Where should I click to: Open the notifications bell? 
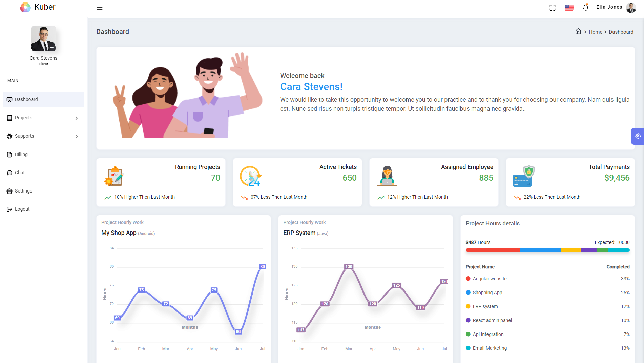point(586,7)
